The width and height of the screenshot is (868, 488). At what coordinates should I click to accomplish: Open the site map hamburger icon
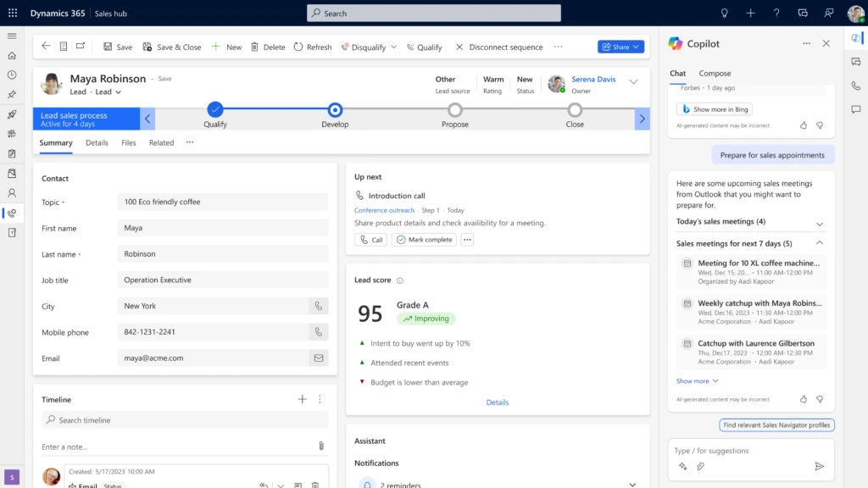[12, 36]
